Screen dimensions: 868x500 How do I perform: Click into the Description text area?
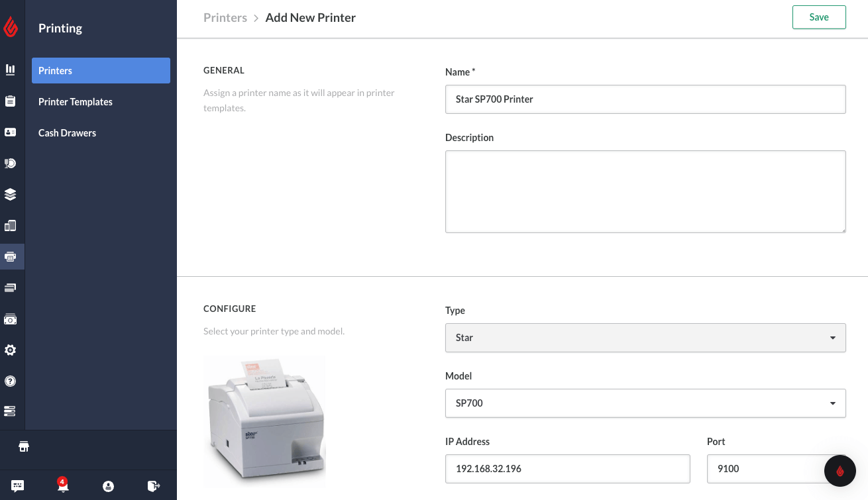645,191
